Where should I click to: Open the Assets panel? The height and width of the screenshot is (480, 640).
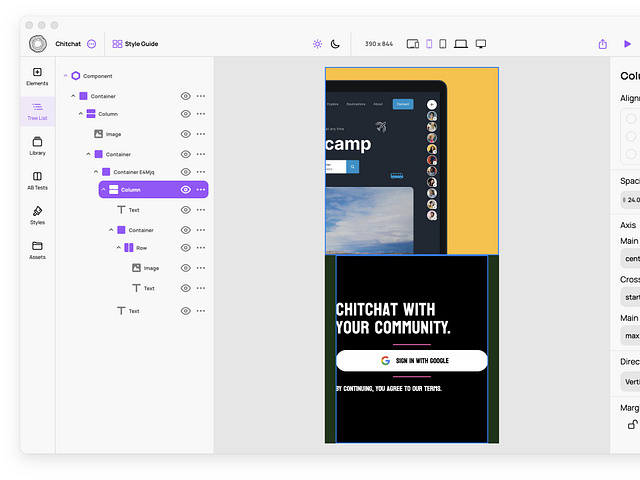pyautogui.click(x=37, y=250)
